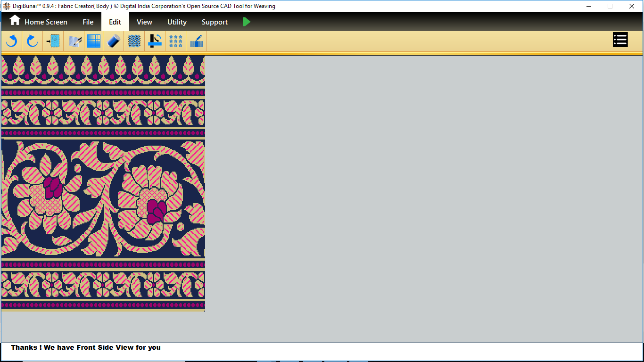644x362 pixels.
Task: Open the yarn spool tool
Action: pyautogui.click(x=114, y=41)
